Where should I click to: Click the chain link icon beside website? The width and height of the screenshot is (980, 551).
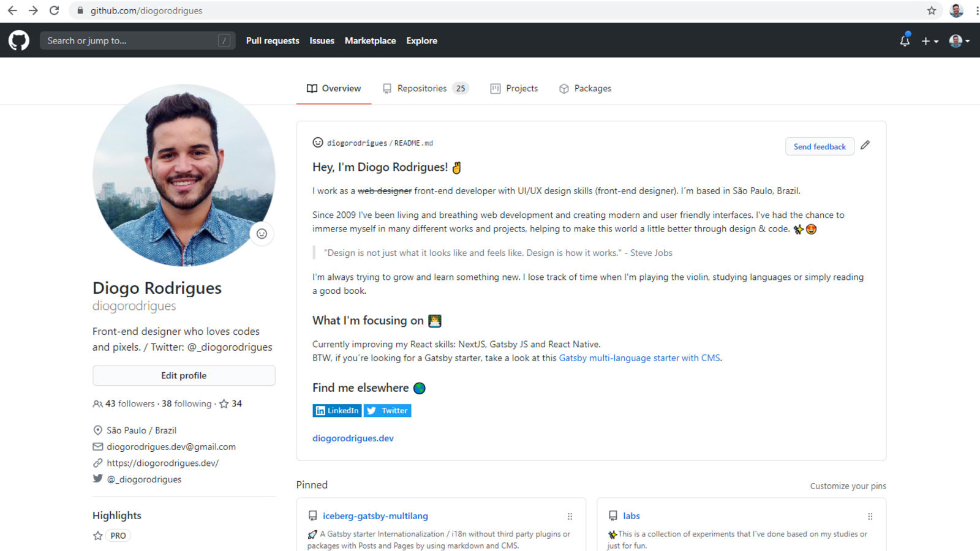[x=97, y=463]
